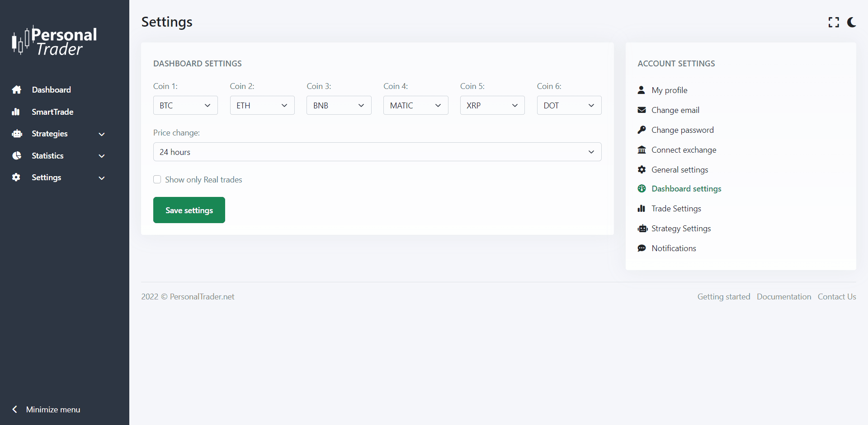Open the Coin 1 BTC dropdown
Image resolution: width=868 pixels, height=425 pixels.
coord(185,105)
